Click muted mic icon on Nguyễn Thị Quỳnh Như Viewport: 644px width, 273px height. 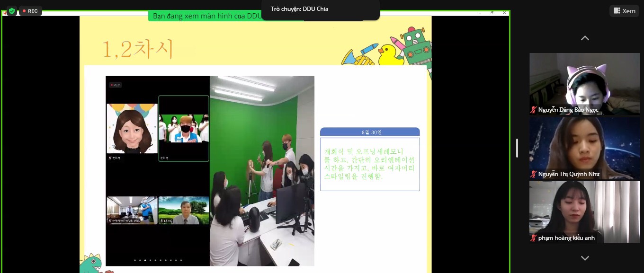click(x=534, y=174)
